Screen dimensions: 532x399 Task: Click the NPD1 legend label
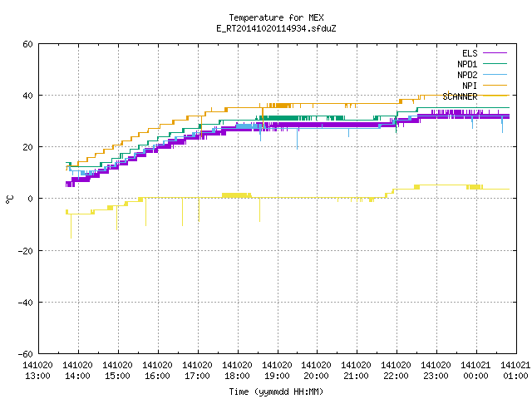click(467, 64)
